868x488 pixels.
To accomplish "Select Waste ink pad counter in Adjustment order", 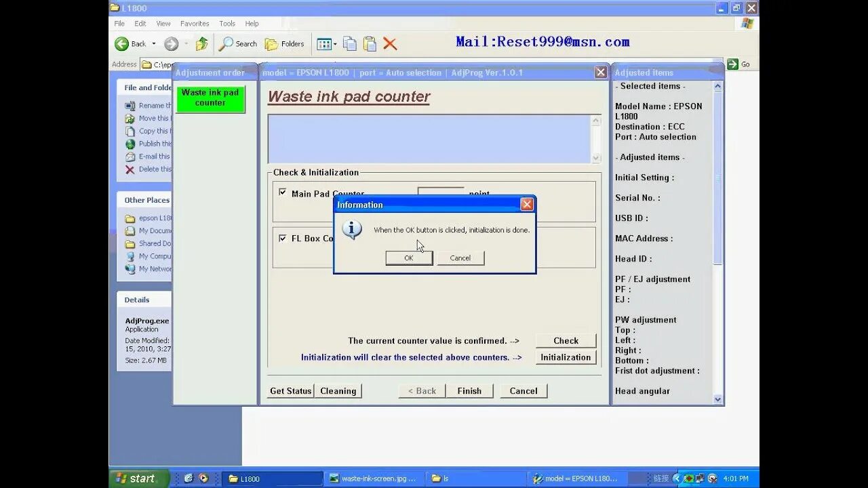I will tap(210, 98).
